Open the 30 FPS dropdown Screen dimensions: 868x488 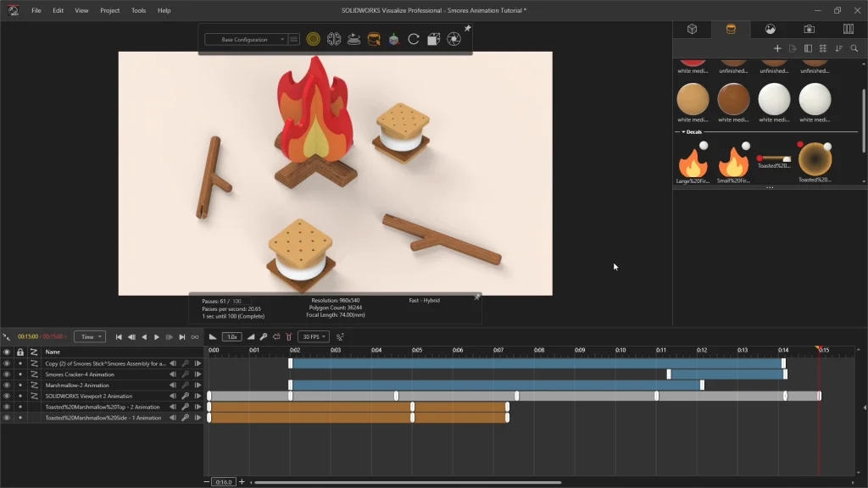click(x=313, y=337)
